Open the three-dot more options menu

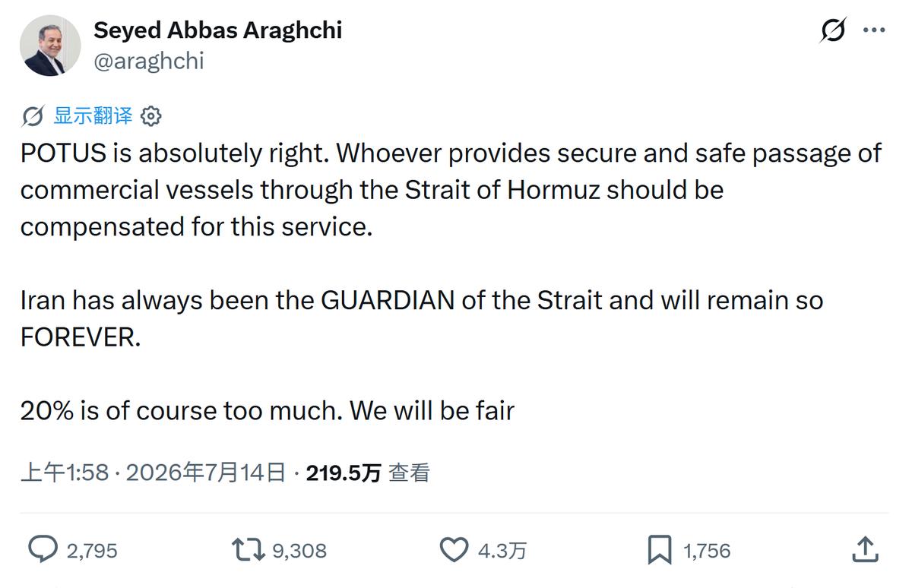[x=874, y=30]
